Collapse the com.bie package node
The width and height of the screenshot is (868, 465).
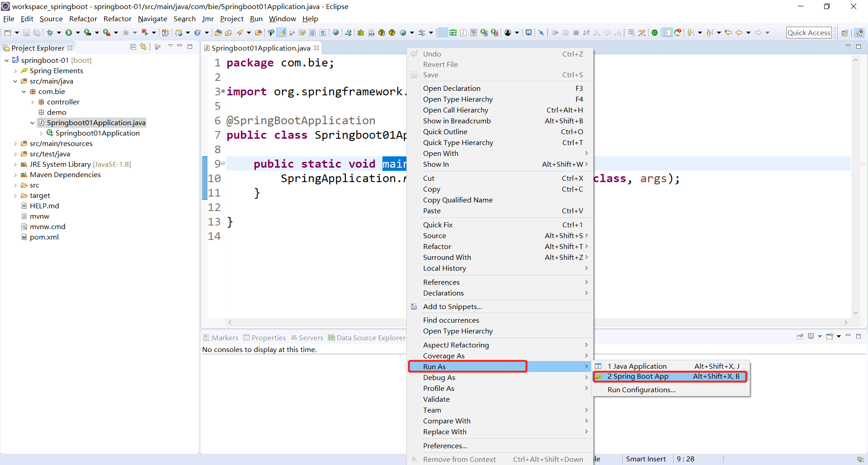click(x=24, y=92)
